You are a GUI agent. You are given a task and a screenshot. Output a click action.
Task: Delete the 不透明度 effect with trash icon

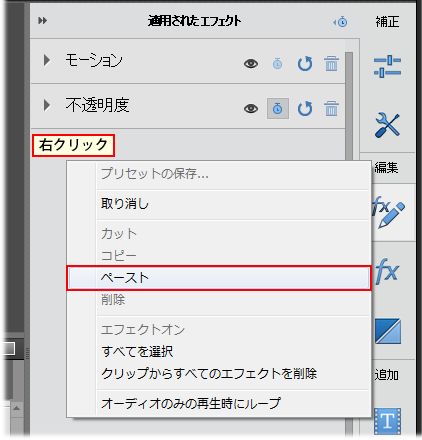coord(331,109)
